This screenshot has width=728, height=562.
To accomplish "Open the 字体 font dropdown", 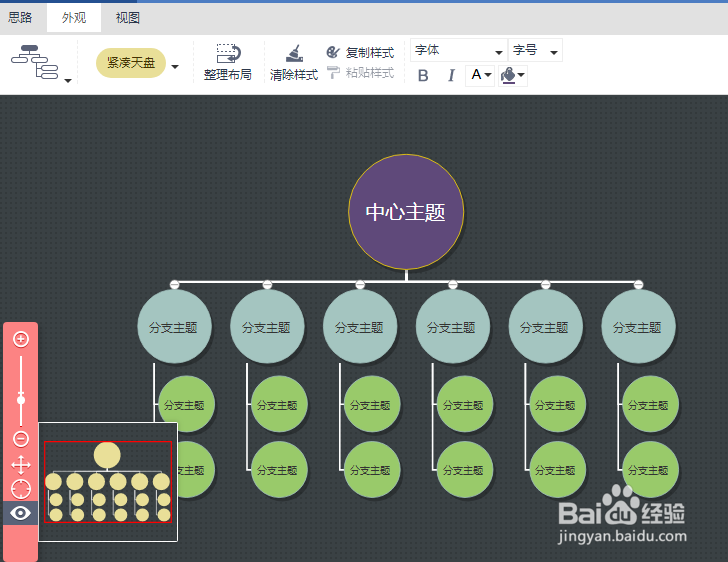I will 459,50.
